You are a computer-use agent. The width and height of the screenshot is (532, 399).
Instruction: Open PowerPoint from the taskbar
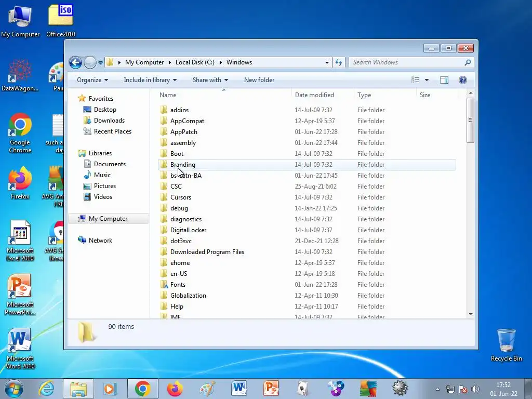point(271,389)
